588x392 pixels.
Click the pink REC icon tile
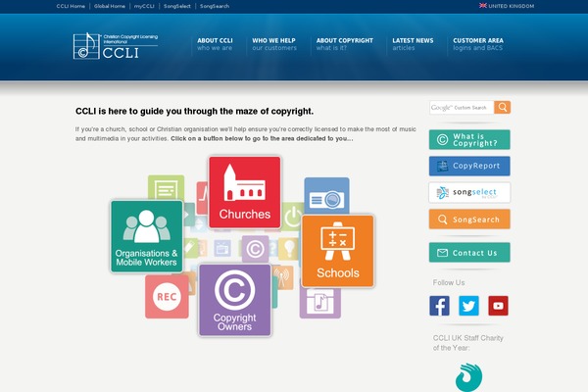click(x=167, y=297)
